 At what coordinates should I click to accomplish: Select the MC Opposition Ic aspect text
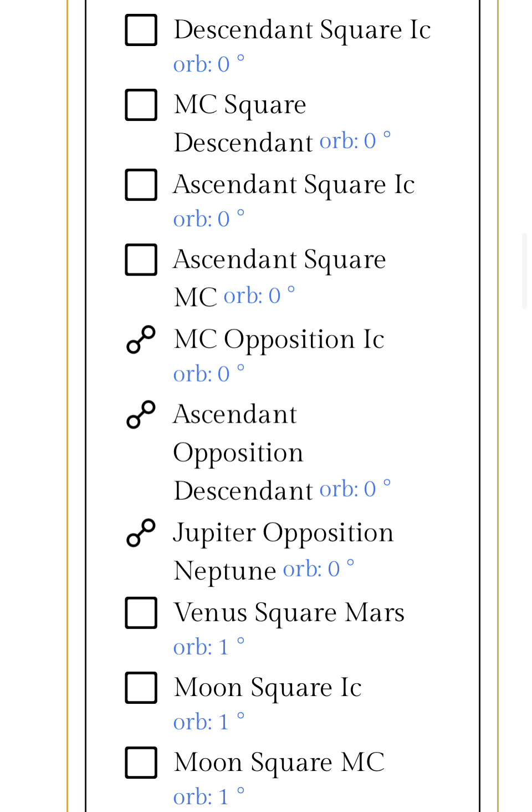(x=279, y=339)
